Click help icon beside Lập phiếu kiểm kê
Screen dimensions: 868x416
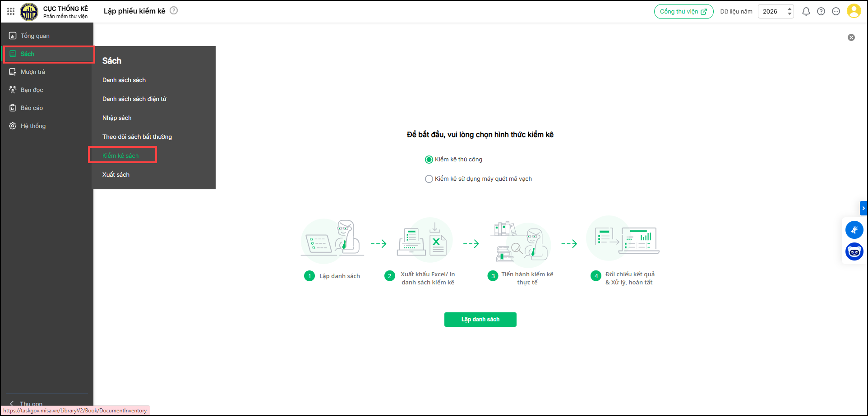coord(174,11)
